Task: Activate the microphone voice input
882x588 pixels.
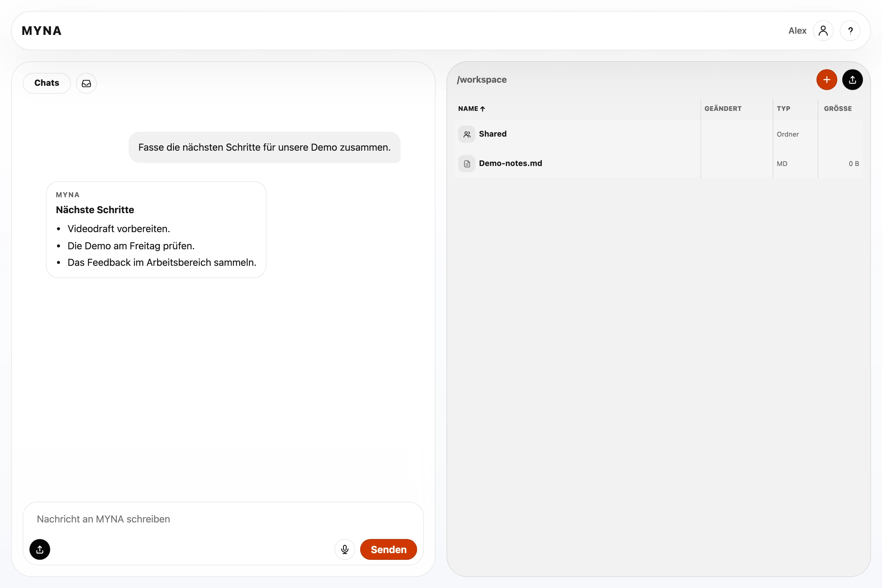Action: 345,549
